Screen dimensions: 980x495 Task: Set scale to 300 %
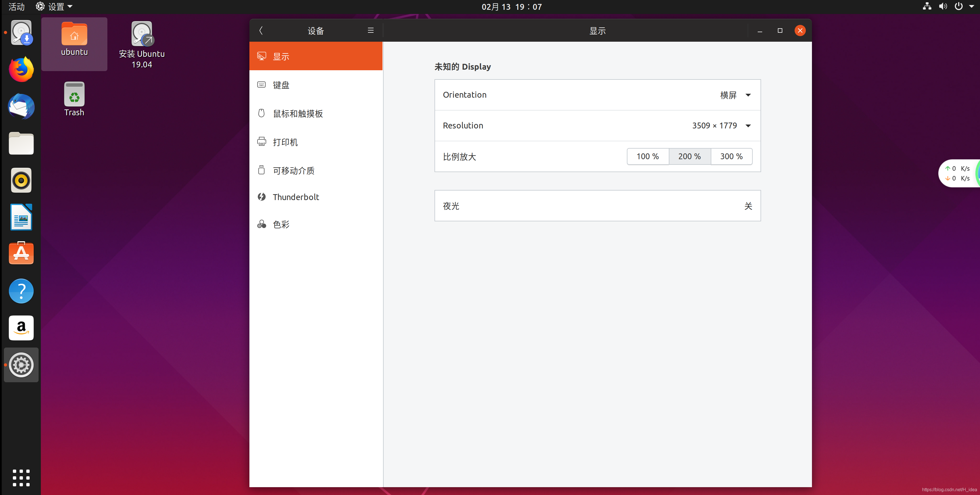(x=731, y=156)
